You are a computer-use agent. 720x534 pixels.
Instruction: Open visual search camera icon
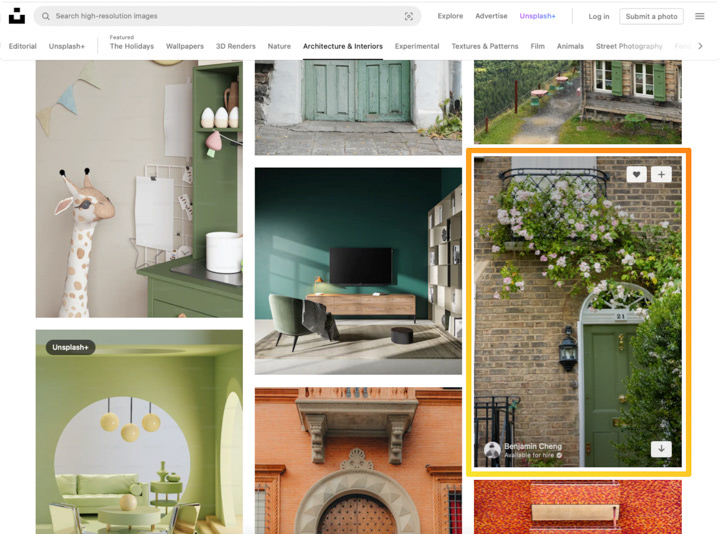pyautogui.click(x=408, y=16)
